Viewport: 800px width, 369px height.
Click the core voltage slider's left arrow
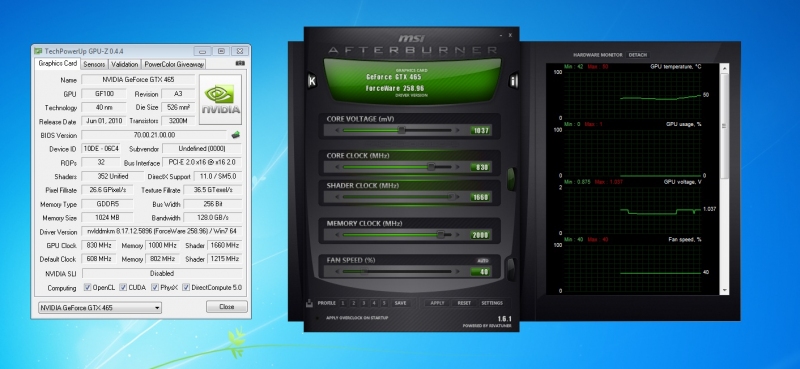(337, 130)
